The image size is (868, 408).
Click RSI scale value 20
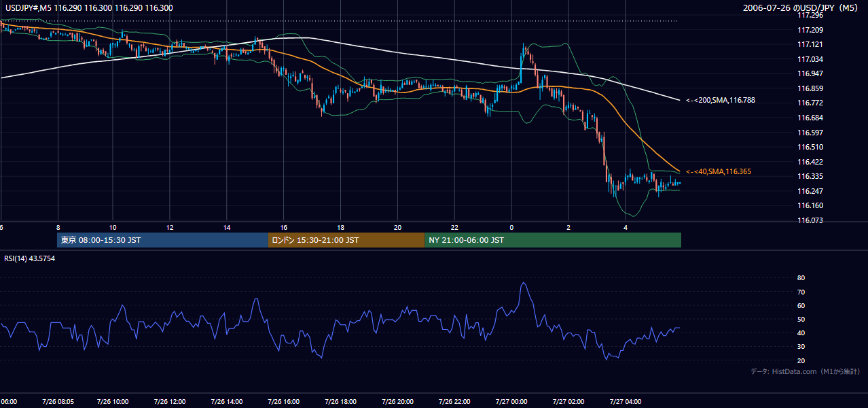click(x=801, y=360)
